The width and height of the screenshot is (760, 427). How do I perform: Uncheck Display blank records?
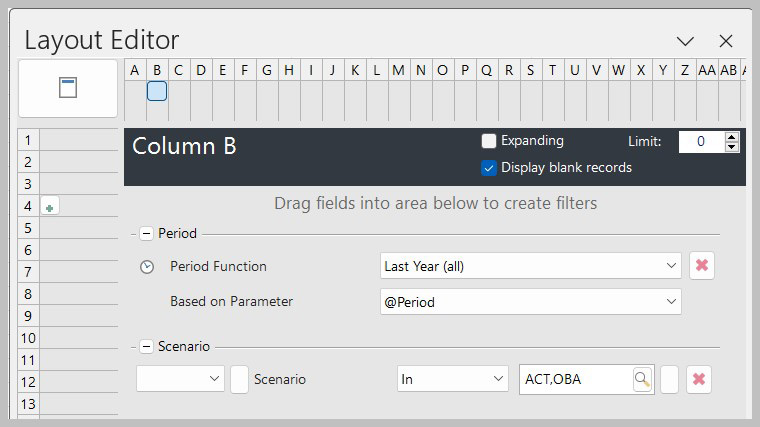pyautogui.click(x=489, y=168)
